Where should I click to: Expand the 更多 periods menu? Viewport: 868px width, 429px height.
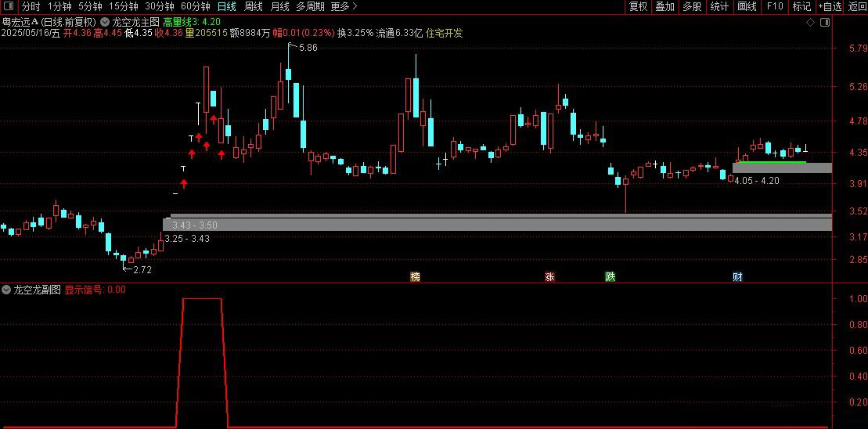344,6
